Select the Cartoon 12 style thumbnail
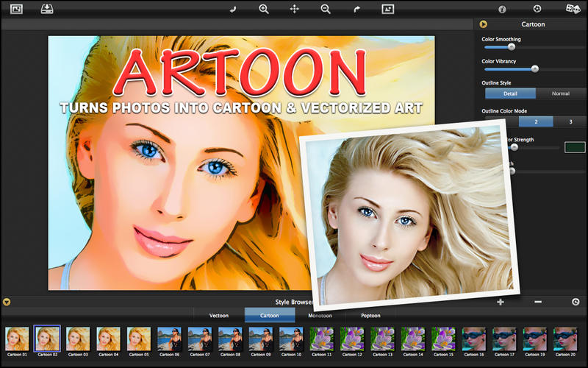This screenshot has height=368, width=588. [x=352, y=339]
